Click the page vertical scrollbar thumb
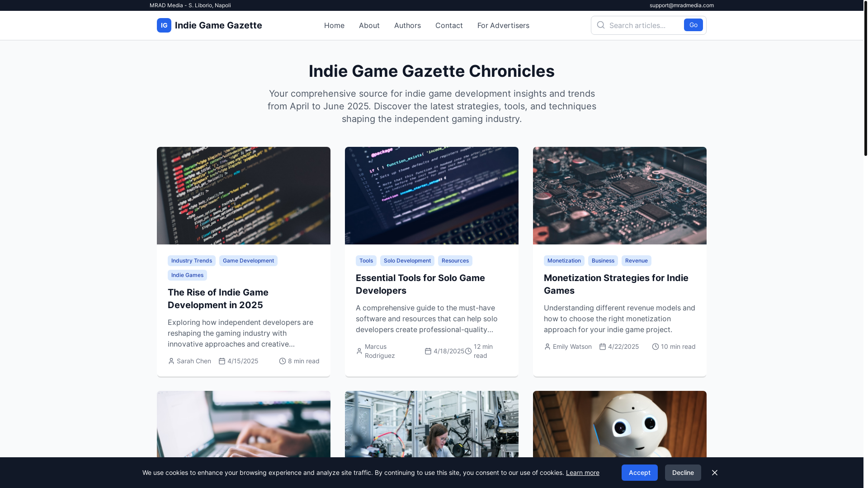Screen dimensions: 868x488 point(866,78)
